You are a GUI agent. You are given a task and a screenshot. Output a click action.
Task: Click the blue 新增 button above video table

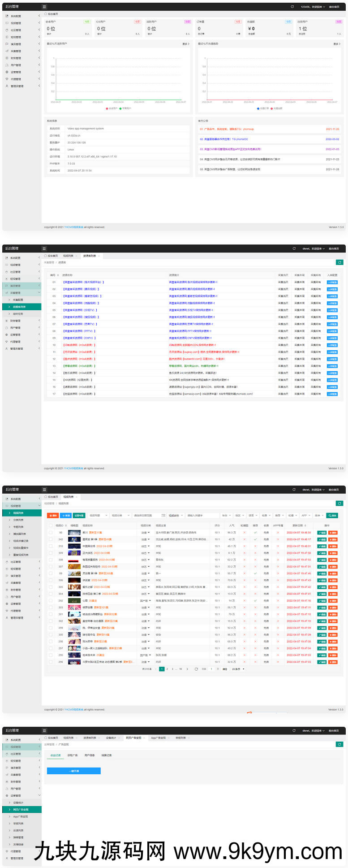(x=66, y=516)
